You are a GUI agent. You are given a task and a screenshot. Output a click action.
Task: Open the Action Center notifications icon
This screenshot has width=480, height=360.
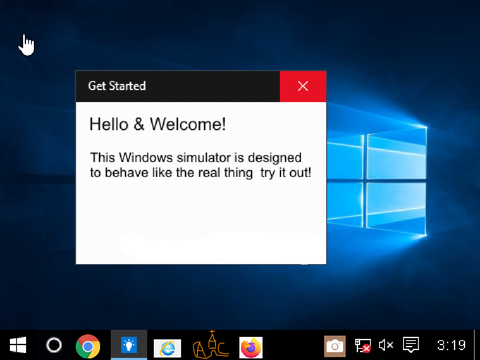point(411,345)
